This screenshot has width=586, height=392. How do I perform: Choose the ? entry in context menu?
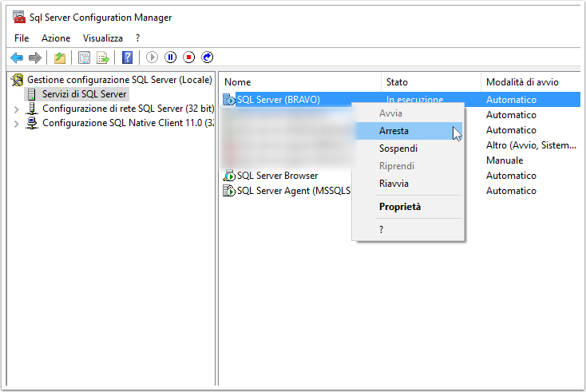[408, 229]
